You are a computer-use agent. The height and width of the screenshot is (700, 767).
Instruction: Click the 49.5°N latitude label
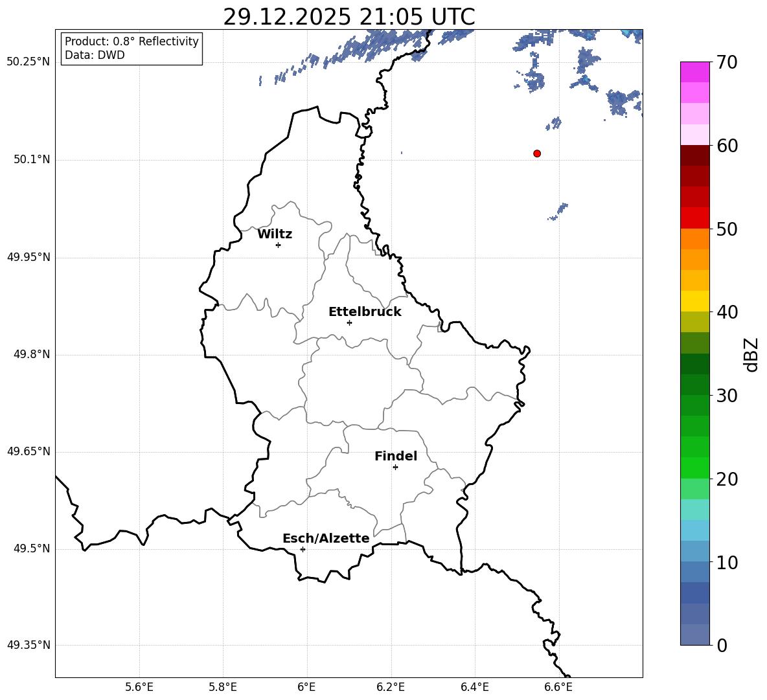click(32, 548)
